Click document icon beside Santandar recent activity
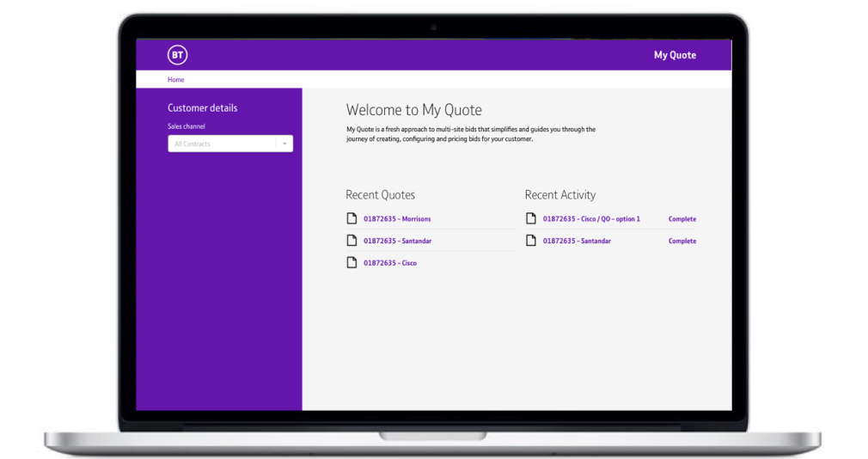The image size is (868, 459). tap(531, 241)
